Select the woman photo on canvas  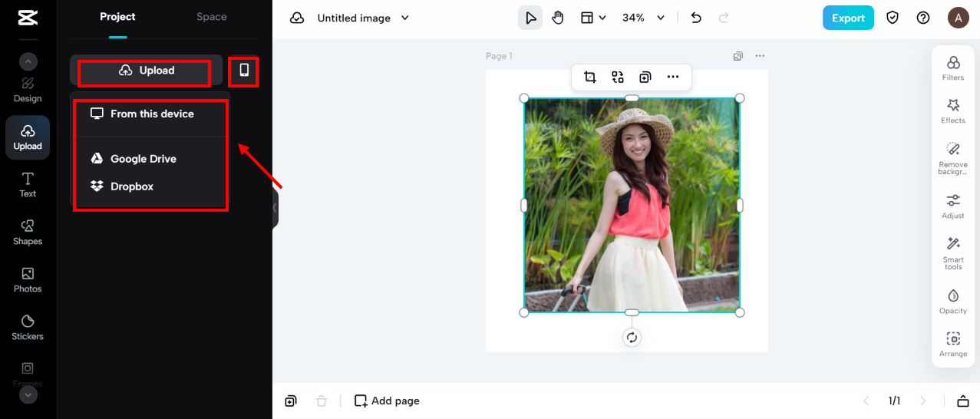tap(632, 205)
